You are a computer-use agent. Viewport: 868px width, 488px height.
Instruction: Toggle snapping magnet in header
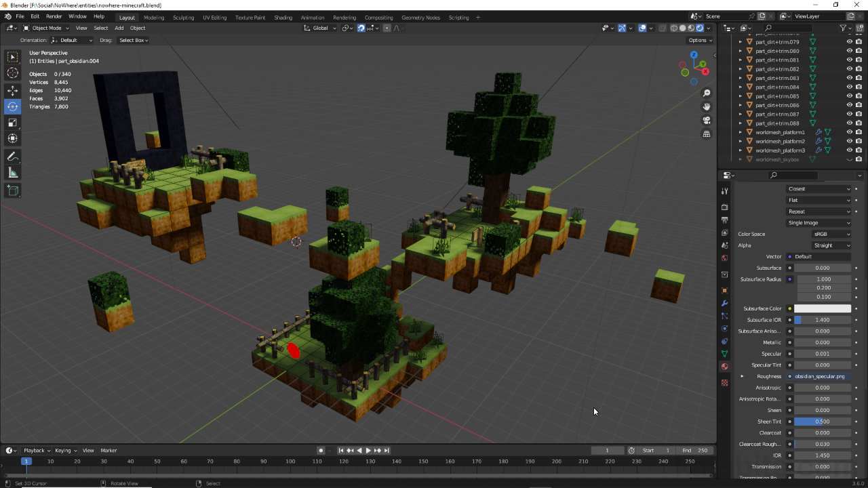click(361, 28)
